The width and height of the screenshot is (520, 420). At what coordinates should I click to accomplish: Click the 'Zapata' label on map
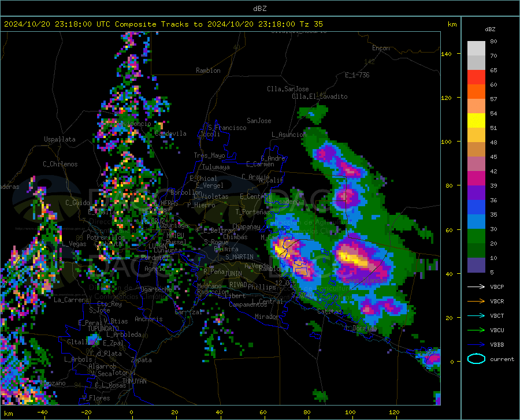point(142,360)
